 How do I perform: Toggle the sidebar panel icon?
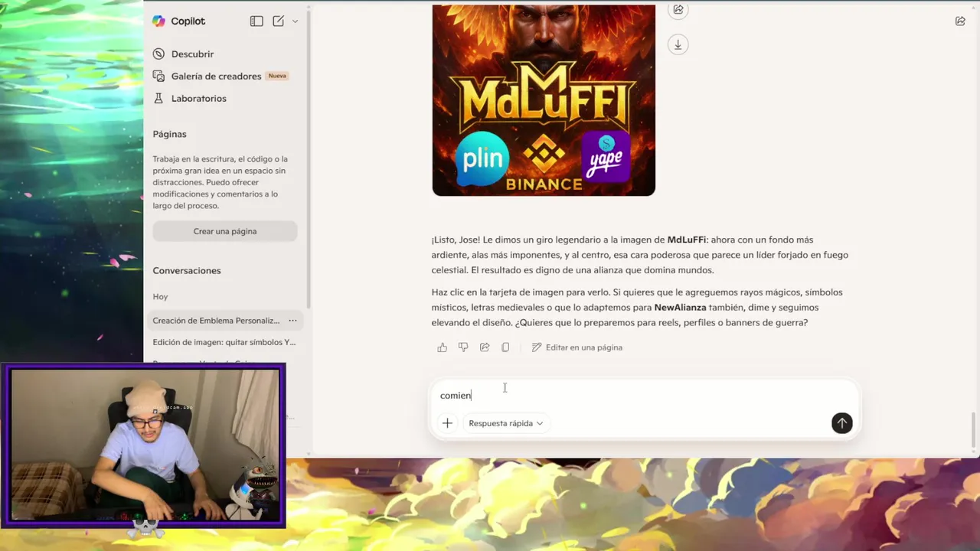coord(256,21)
